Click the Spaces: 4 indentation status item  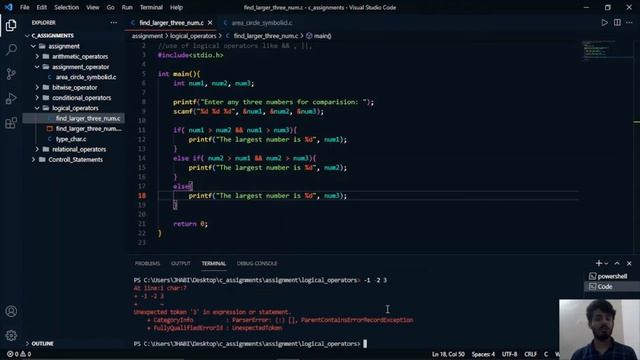[x=483, y=354]
